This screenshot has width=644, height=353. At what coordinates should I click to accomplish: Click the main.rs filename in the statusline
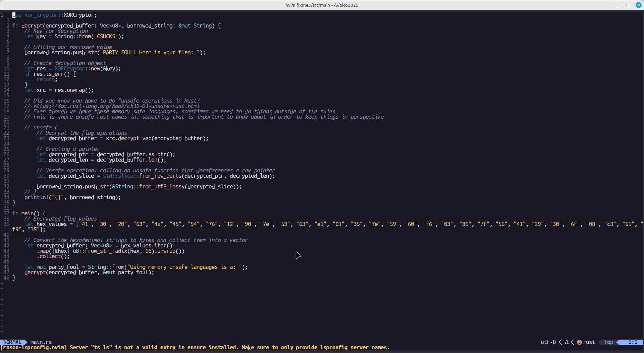pyautogui.click(x=41, y=342)
